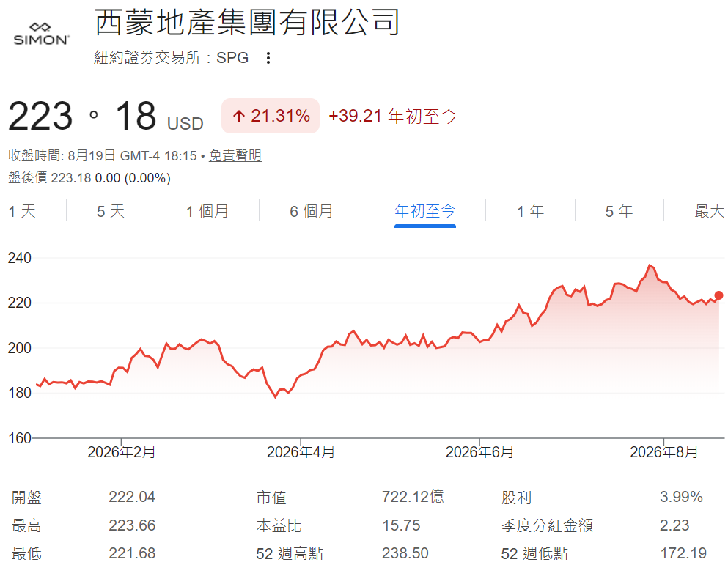Click the 股利 label
This screenshot has width=728, height=565.
[x=516, y=498]
